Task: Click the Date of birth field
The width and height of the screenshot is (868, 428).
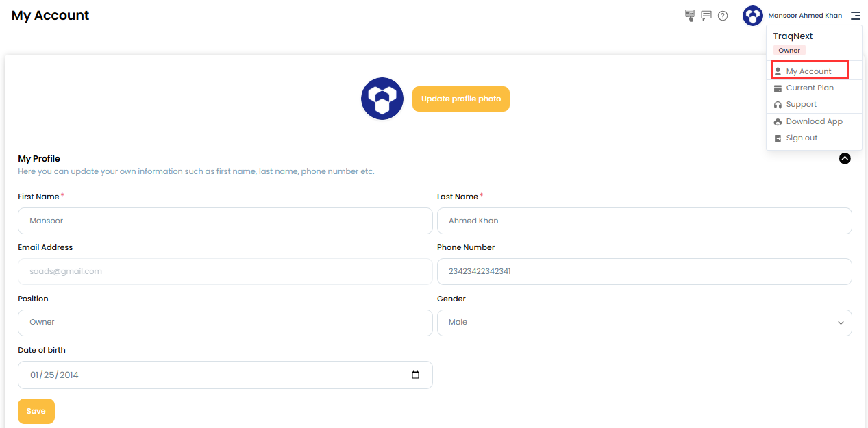Action: [x=225, y=375]
